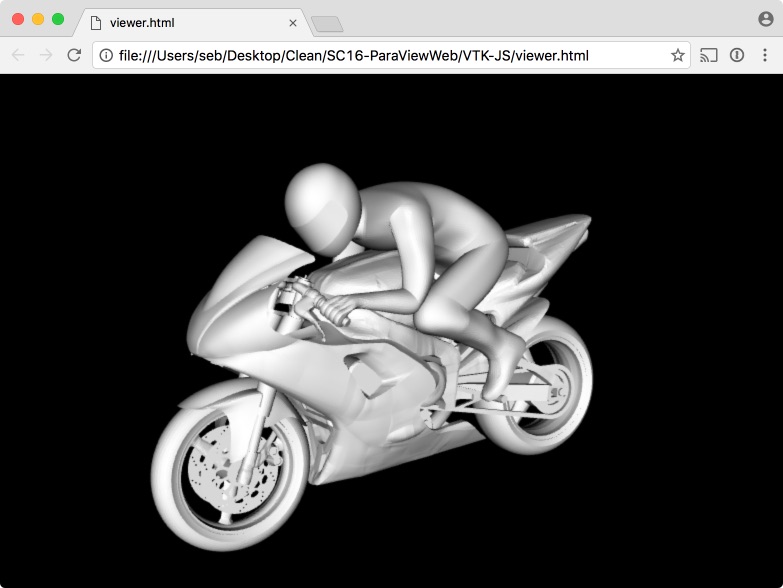Click the browser forward arrow
Viewport: 783px width, 588px height.
pyautogui.click(x=46, y=55)
